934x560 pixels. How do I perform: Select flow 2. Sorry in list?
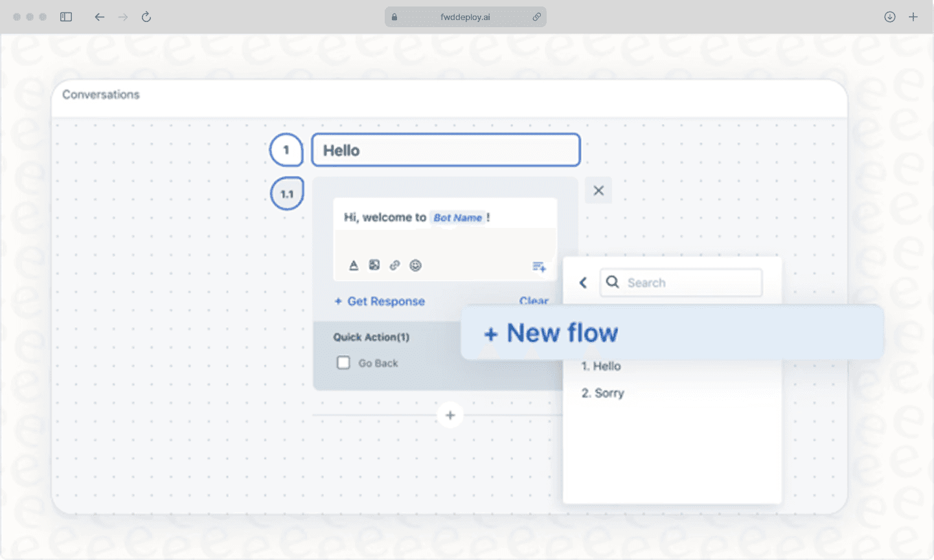602,393
